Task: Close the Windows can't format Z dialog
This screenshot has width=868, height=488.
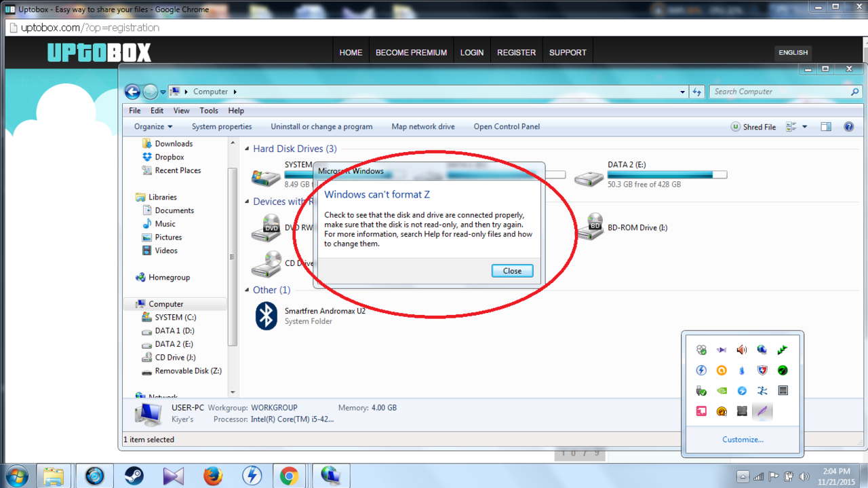Action: click(512, 271)
